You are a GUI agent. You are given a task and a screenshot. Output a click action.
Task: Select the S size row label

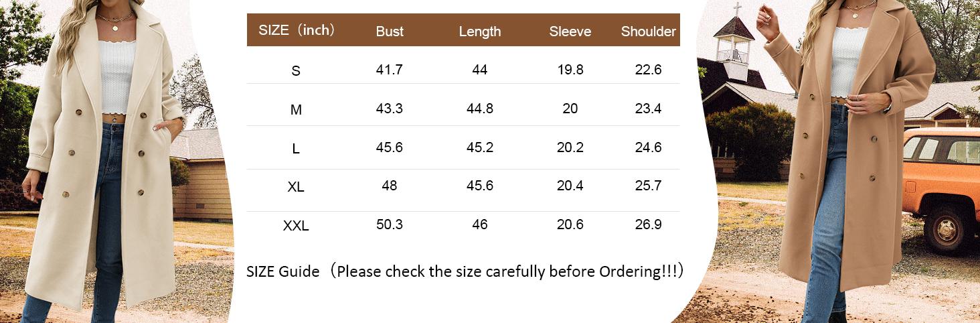pyautogui.click(x=296, y=71)
